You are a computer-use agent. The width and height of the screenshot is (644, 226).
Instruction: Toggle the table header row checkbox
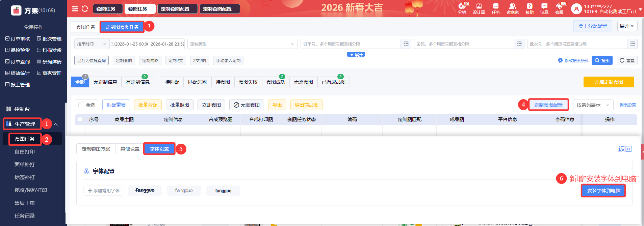click(80, 119)
